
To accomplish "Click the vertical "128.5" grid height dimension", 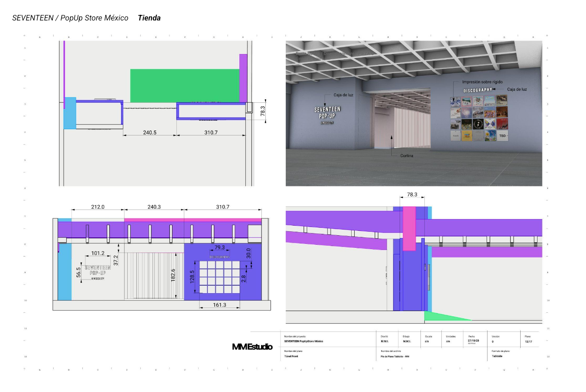I will [192, 277].
